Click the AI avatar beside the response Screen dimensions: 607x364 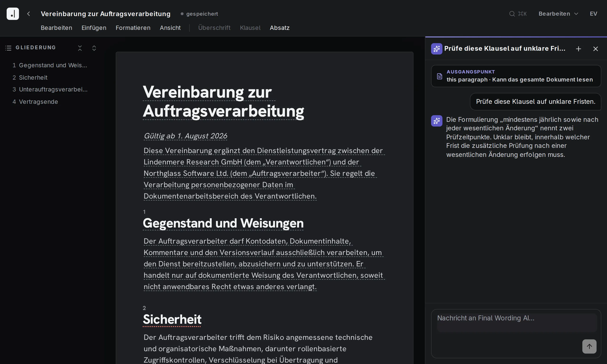click(x=437, y=121)
